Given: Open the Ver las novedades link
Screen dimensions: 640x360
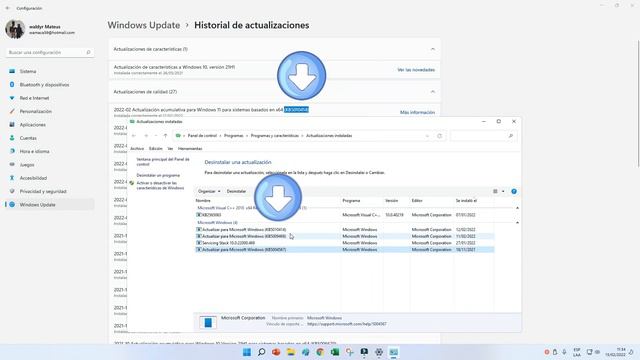Looking at the screenshot, I should 416,70.
